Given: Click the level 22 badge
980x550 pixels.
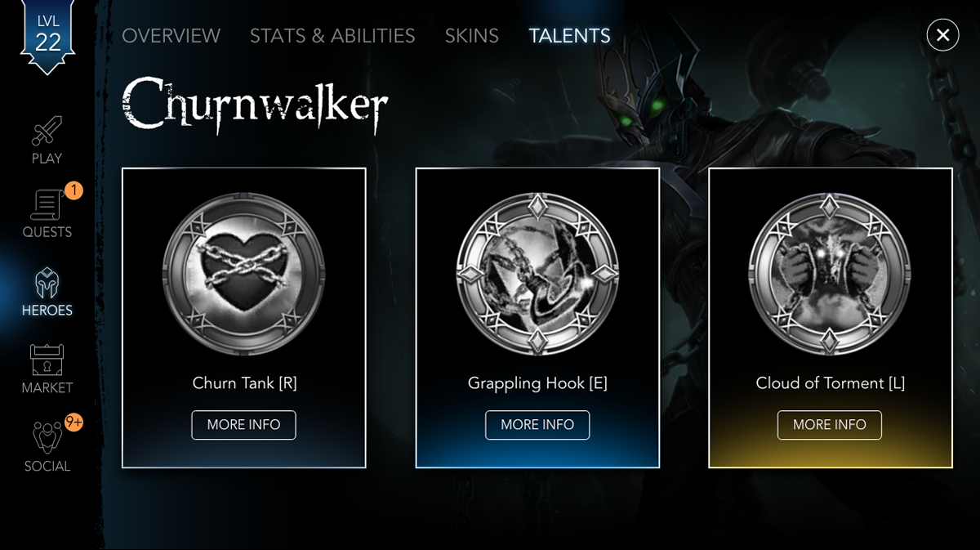Looking at the screenshot, I should pyautogui.click(x=47, y=38).
